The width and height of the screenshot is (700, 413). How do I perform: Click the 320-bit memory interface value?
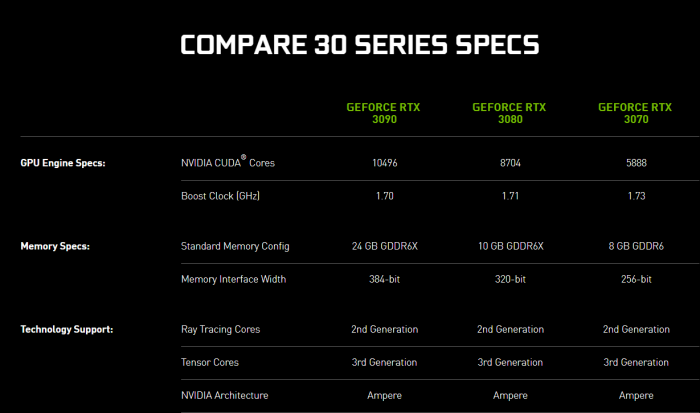(x=510, y=279)
